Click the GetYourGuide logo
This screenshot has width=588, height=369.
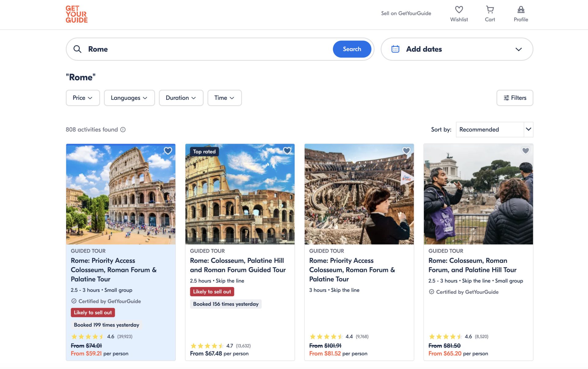(x=77, y=14)
